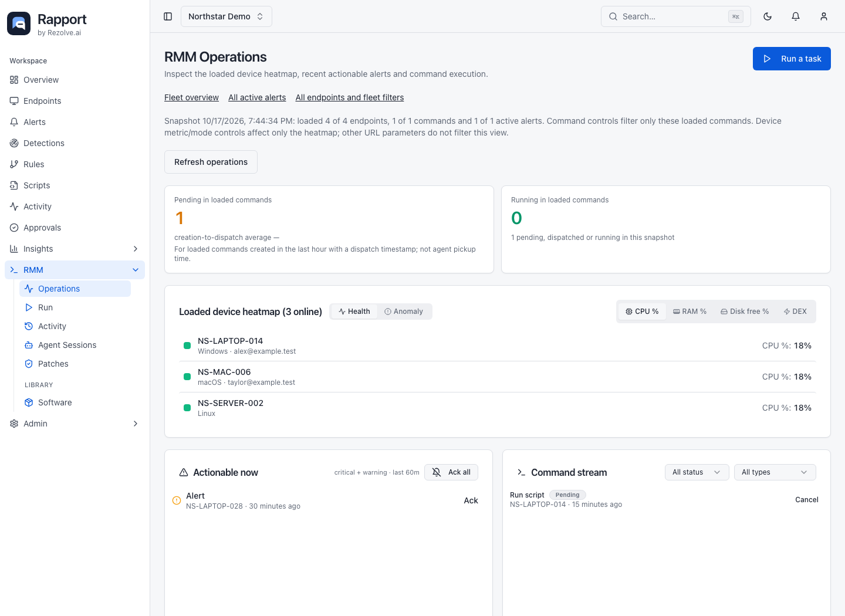Click the Rapport logo icon
Viewport: 845px width, 616px height.
(x=19, y=23)
